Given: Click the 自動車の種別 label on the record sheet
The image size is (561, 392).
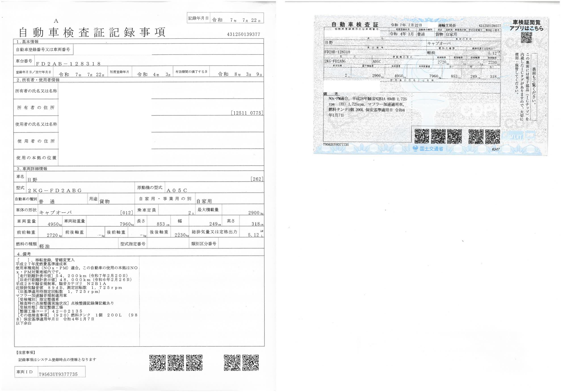Looking at the screenshot, I should (26, 199).
